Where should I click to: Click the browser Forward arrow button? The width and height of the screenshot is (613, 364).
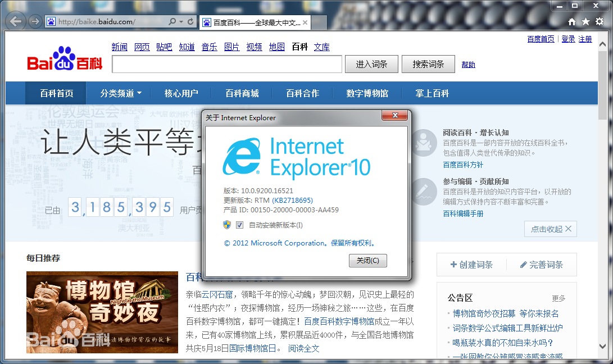35,21
